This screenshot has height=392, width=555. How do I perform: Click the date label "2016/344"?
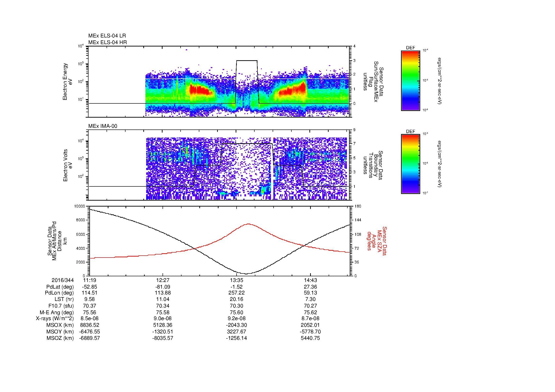coord(63,280)
